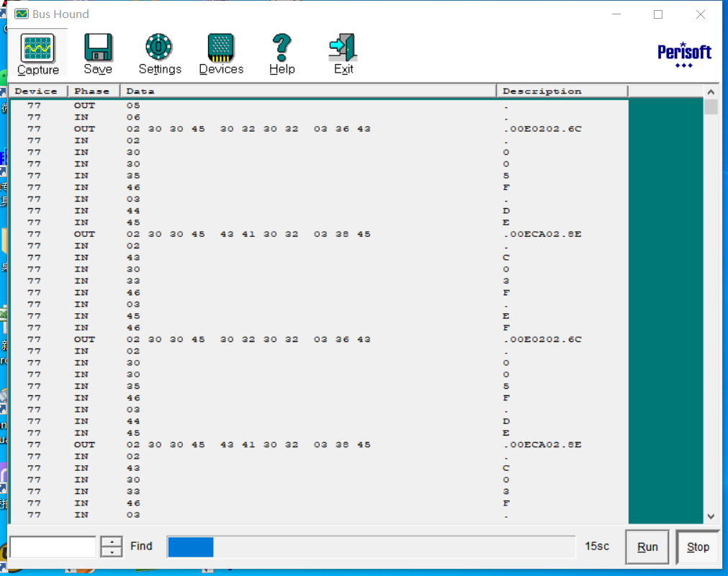Select the Phase column header
The height and width of the screenshot is (576, 728).
[x=94, y=91]
